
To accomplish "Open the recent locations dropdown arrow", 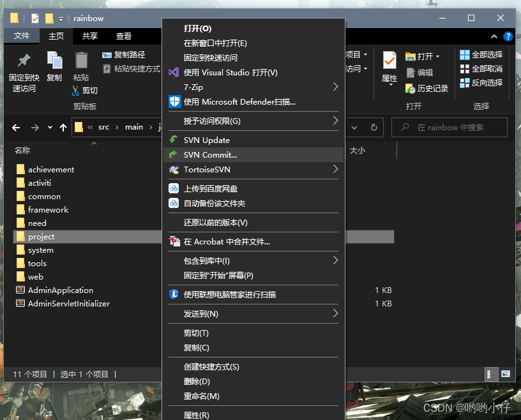I will 50,127.
